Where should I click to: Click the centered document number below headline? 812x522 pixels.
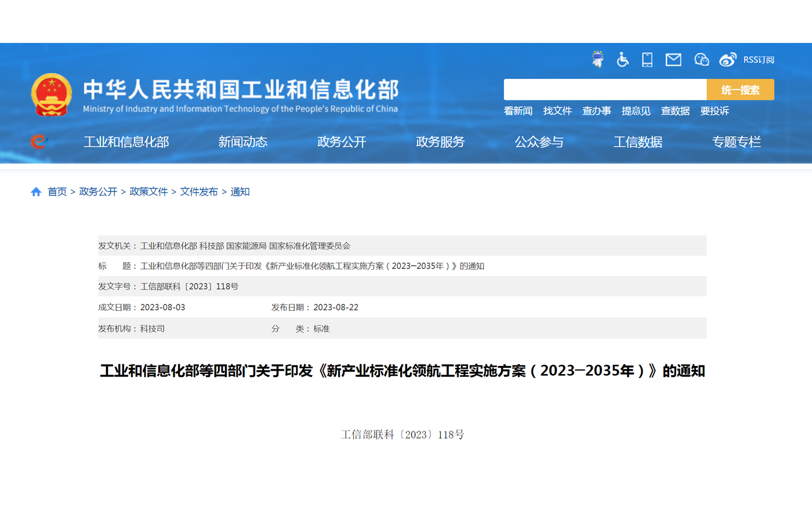point(403,434)
